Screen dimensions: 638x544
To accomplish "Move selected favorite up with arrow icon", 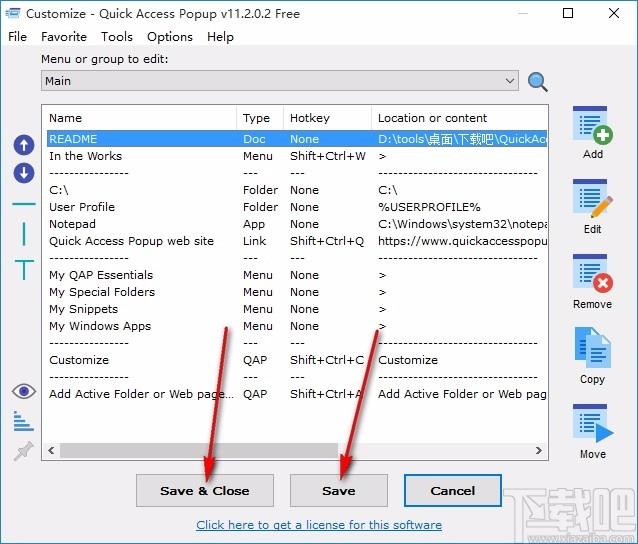I will [24, 145].
